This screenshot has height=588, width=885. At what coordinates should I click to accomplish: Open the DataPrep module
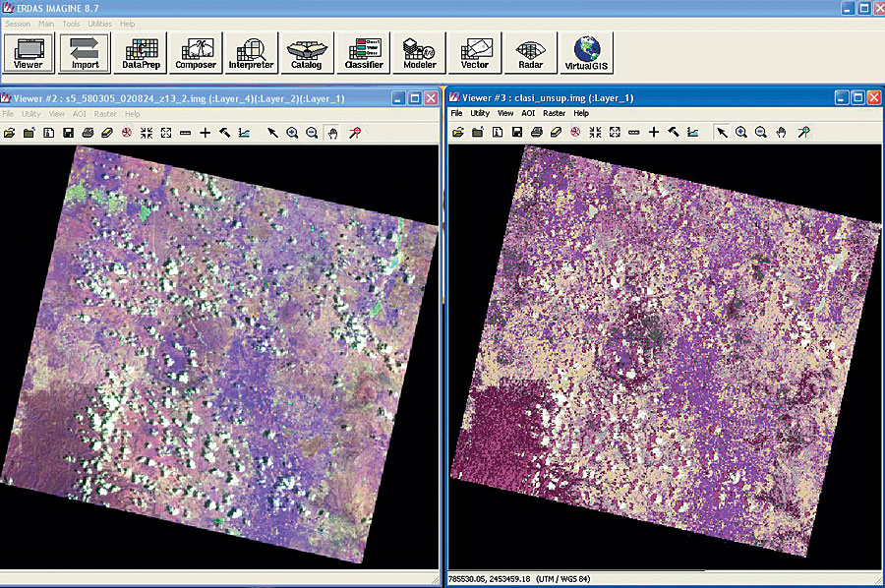[141, 53]
